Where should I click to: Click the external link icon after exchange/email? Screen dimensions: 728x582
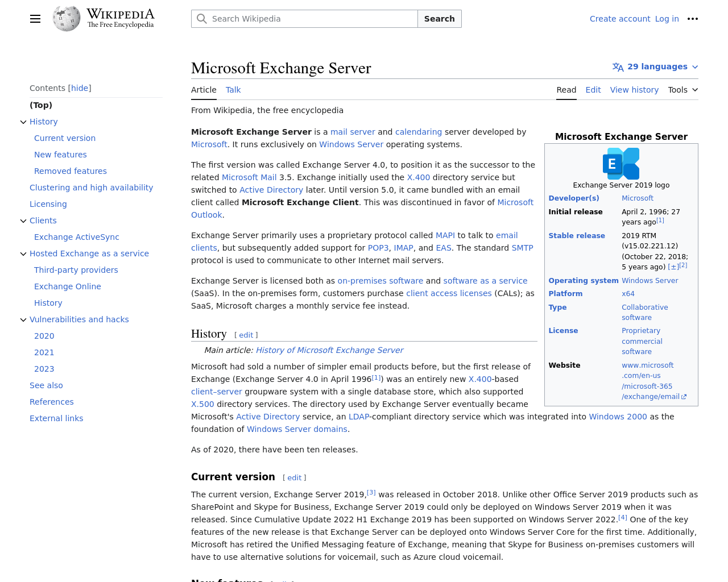[x=684, y=397]
